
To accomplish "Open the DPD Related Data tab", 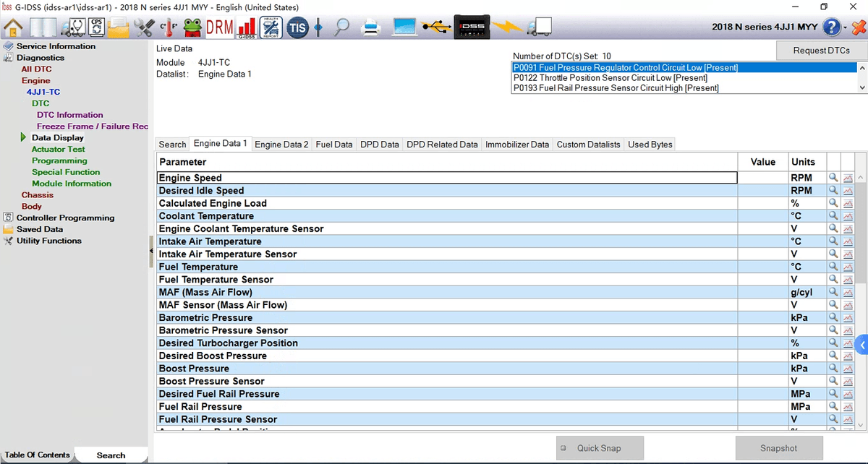I will [x=442, y=145].
